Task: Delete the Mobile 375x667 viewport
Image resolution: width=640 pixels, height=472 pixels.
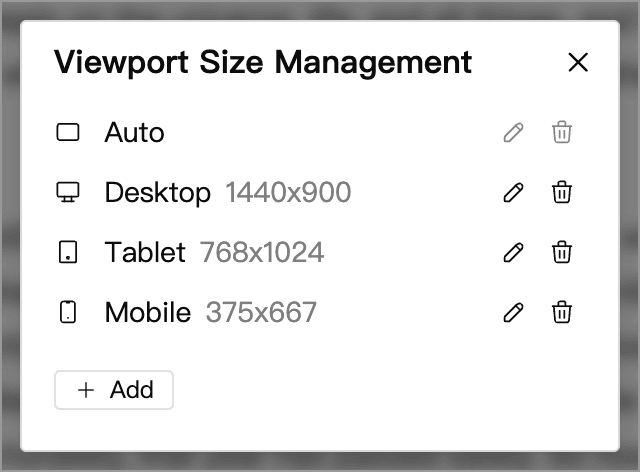Action: coord(562,312)
